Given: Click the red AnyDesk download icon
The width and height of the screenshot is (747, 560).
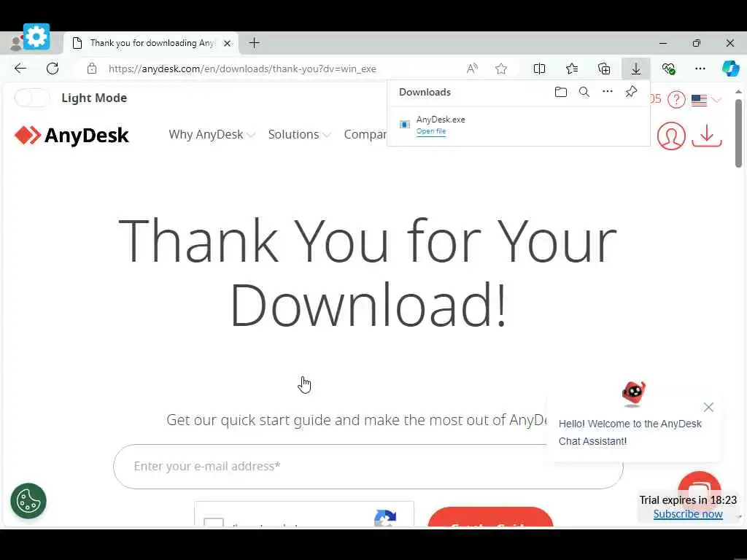Looking at the screenshot, I should point(706,136).
